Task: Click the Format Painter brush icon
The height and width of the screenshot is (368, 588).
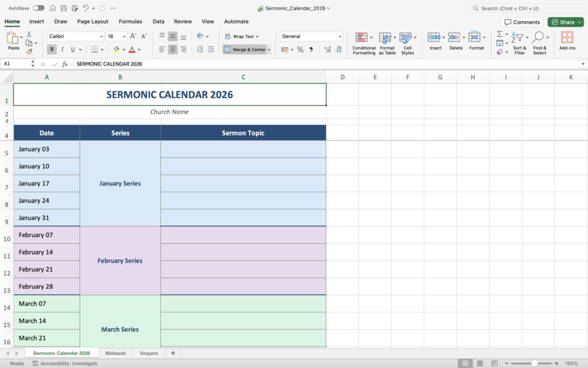Action: (29, 52)
